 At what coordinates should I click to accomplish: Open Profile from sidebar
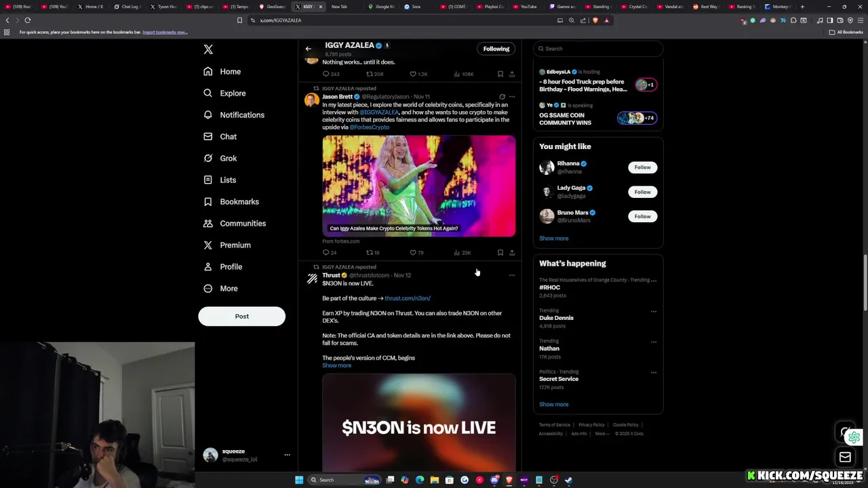coord(222,266)
